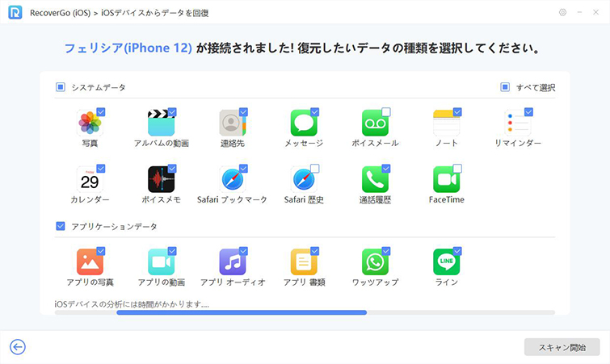
Task: Go back with the arrow button
Action: (x=18, y=347)
